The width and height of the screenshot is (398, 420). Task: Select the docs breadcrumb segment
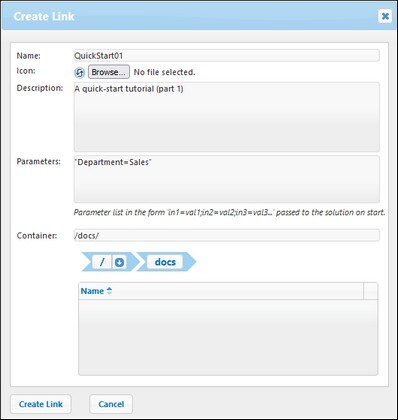point(165,262)
